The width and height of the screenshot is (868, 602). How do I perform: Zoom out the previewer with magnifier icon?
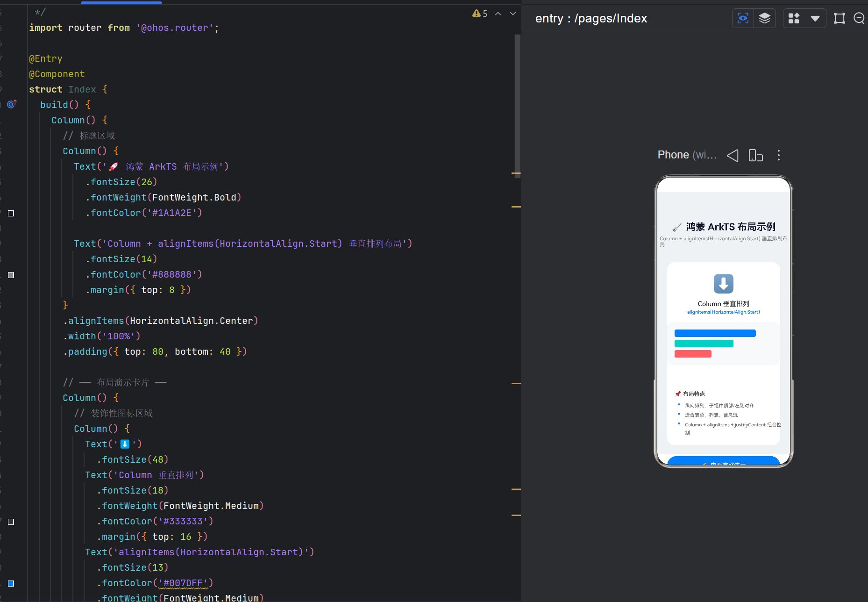[860, 18]
